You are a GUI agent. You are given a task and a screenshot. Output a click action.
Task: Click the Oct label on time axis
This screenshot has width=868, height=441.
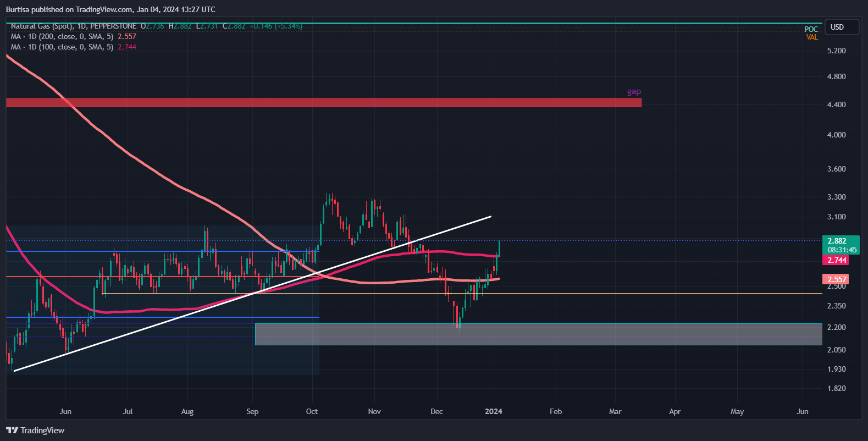pos(312,411)
